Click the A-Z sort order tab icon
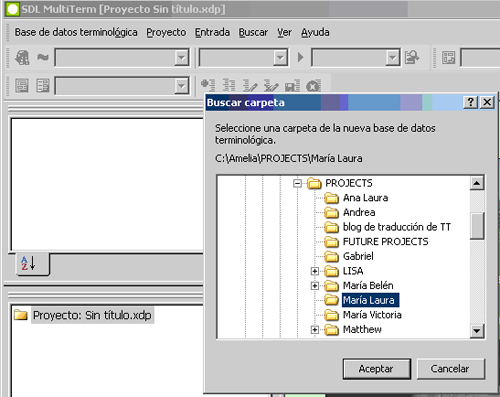 click(x=28, y=263)
